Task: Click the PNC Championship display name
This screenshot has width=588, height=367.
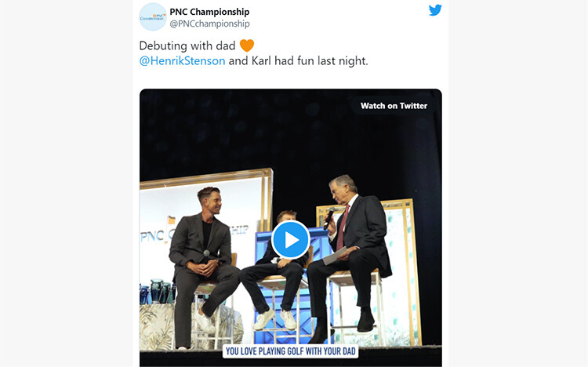Action: [x=209, y=12]
